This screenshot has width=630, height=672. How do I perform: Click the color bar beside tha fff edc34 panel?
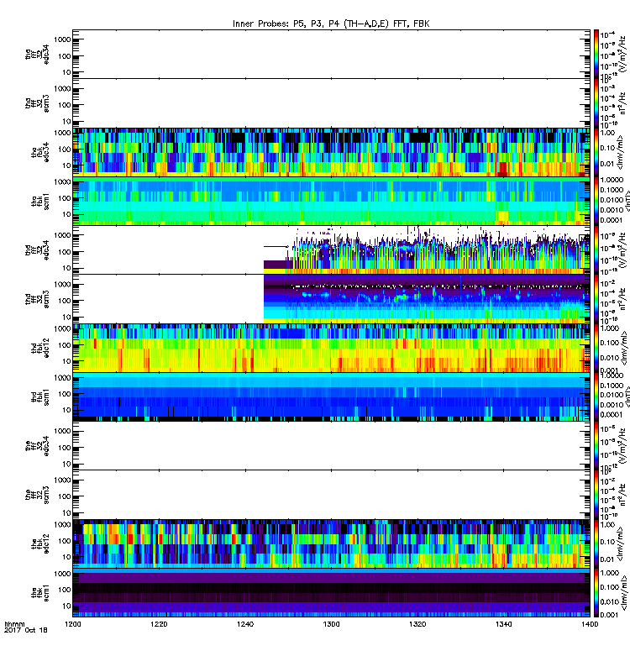point(596,54)
